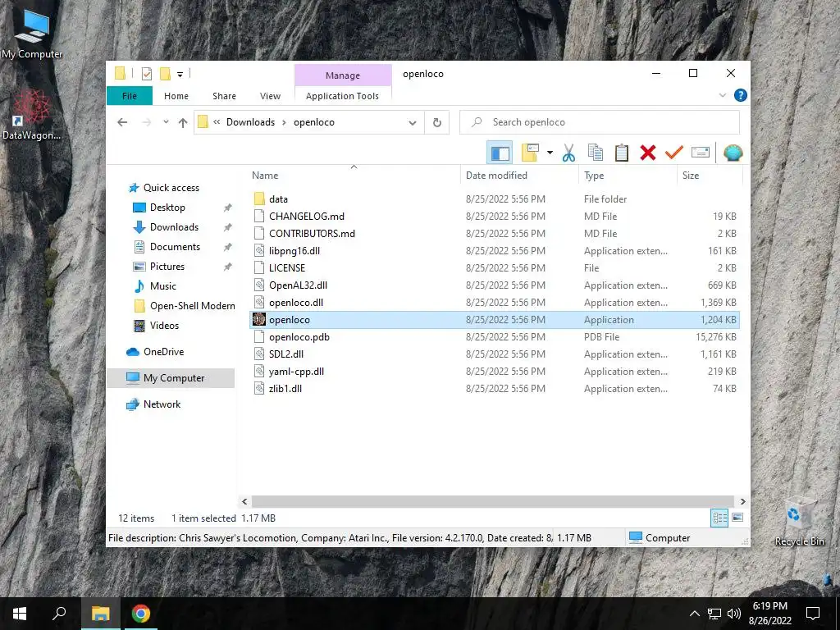Image resolution: width=840 pixels, height=630 pixels.
Task: Sort files by the Size column header
Action: (709, 176)
